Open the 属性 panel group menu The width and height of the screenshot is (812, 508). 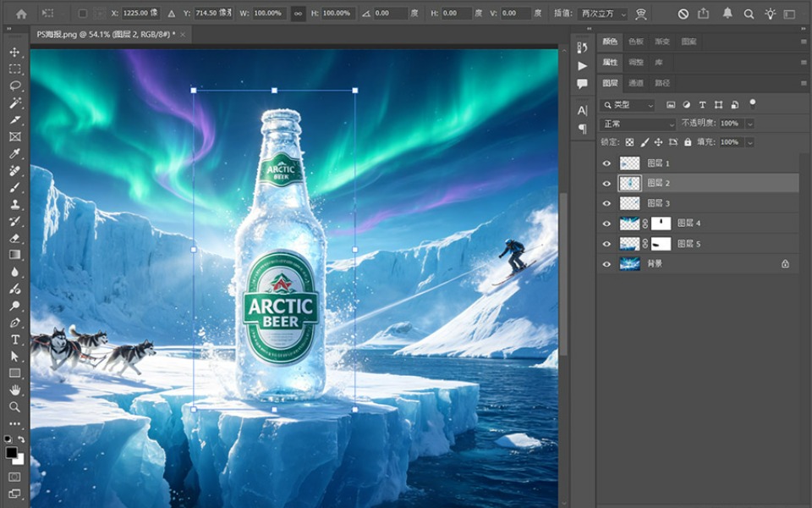click(x=804, y=62)
